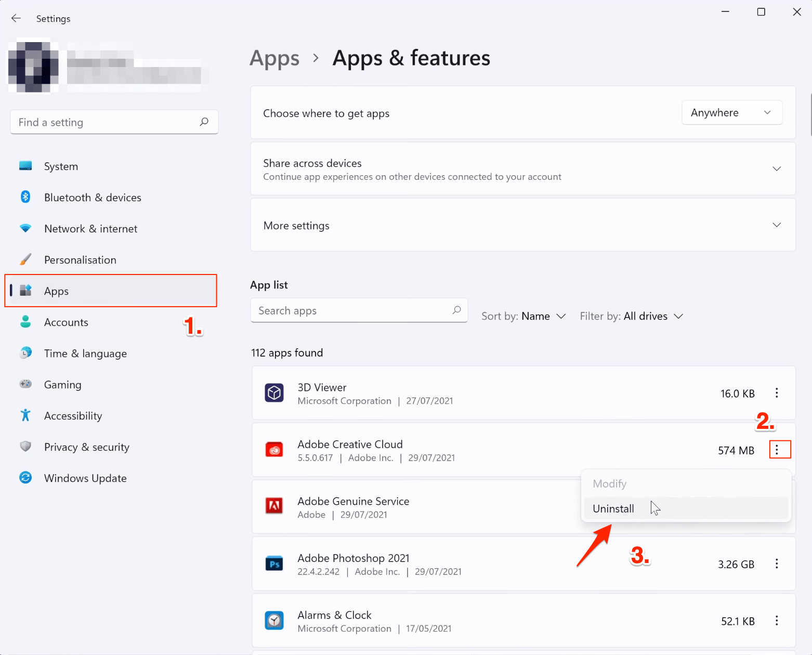This screenshot has height=655, width=812.
Task: Open three-dot menu for 3D Viewer
Action: coord(777,393)
